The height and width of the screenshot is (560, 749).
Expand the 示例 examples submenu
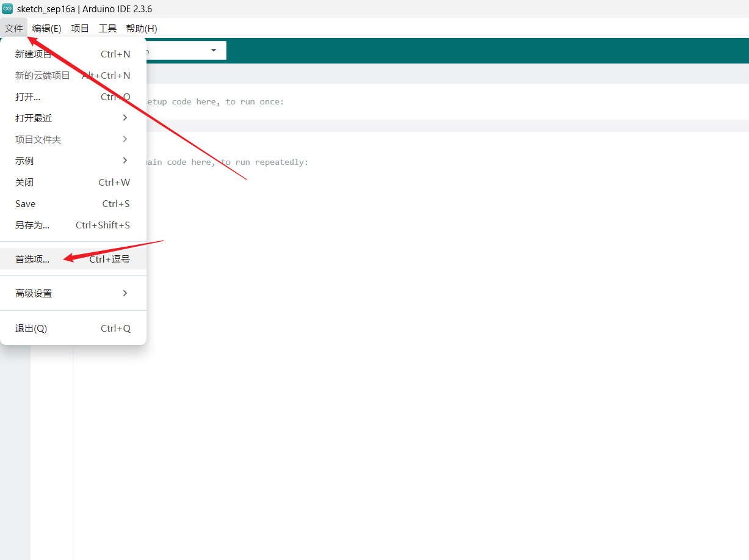pos(73,161)
